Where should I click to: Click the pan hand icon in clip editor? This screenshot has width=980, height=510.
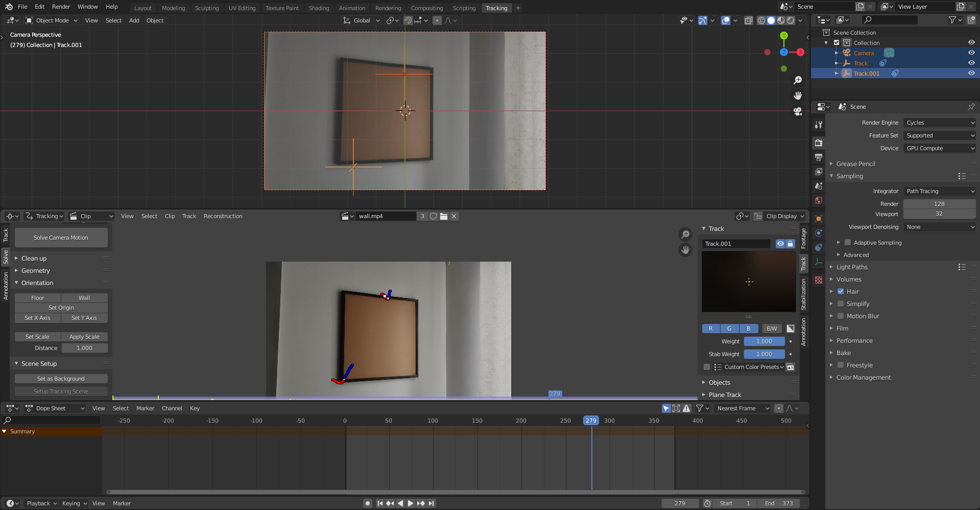pos(685,250)
